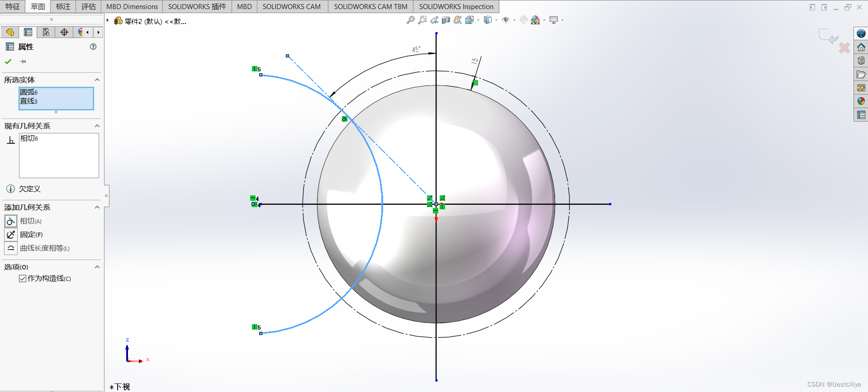
Task: Show earlier manager tabs with left arrow
Action: pyautogui.click(x=88, y=32)
